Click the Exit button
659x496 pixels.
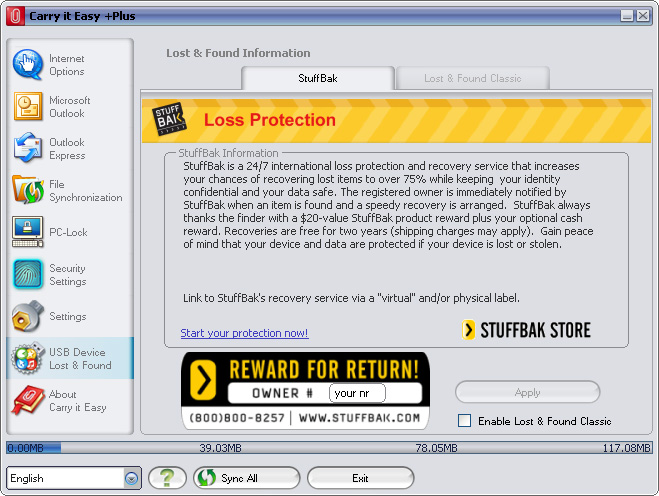coord(361,478)
